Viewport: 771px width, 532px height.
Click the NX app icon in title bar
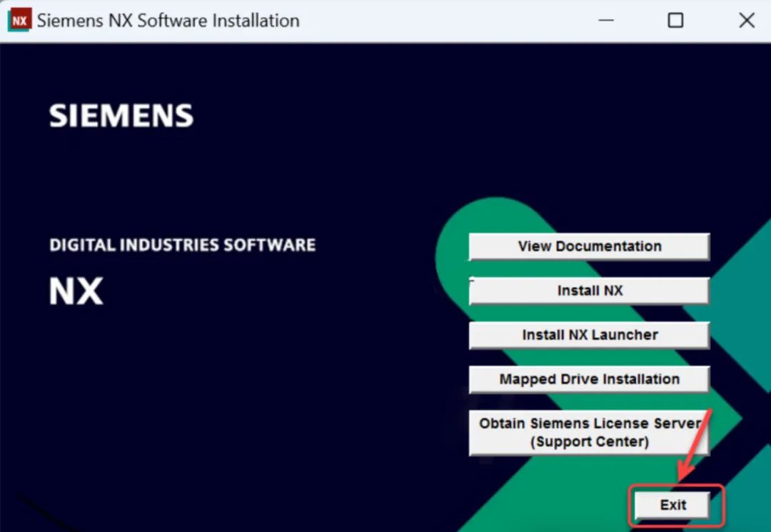19,20
